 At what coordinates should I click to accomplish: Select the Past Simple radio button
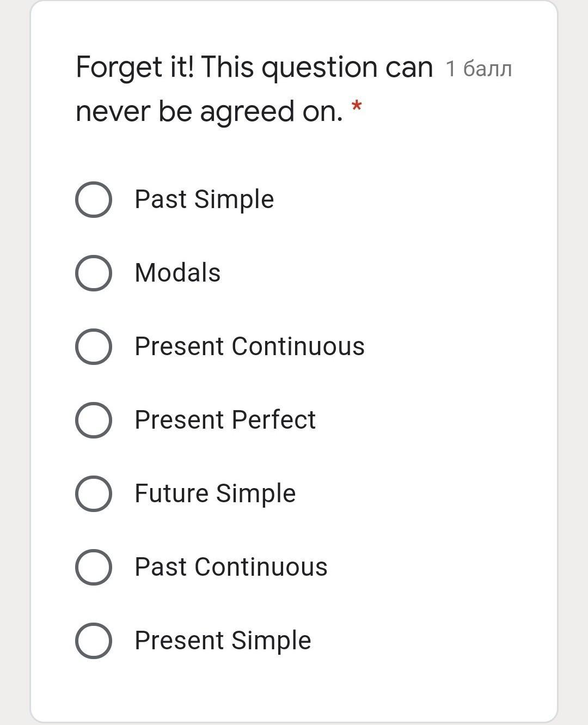(94, 199)
